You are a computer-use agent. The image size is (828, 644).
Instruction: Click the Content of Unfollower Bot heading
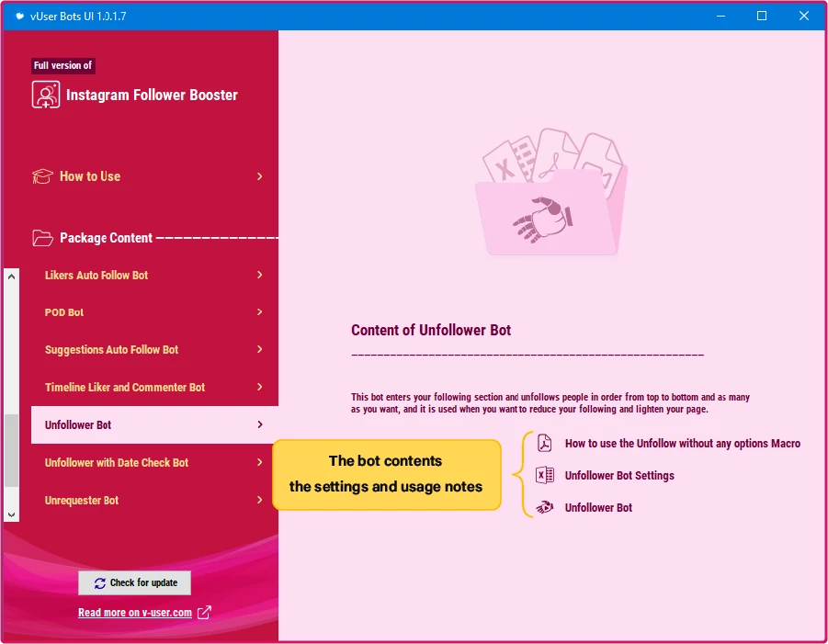click(431, 330)
